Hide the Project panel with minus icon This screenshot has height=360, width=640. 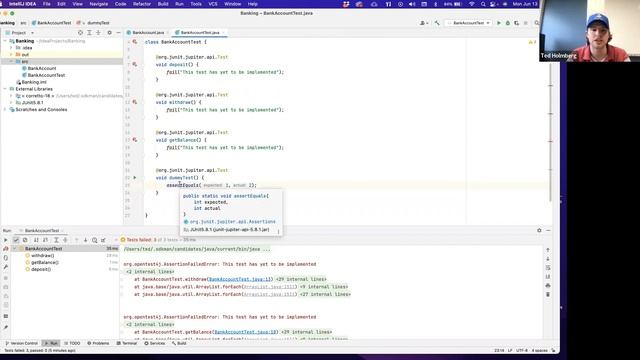point(118,33)
